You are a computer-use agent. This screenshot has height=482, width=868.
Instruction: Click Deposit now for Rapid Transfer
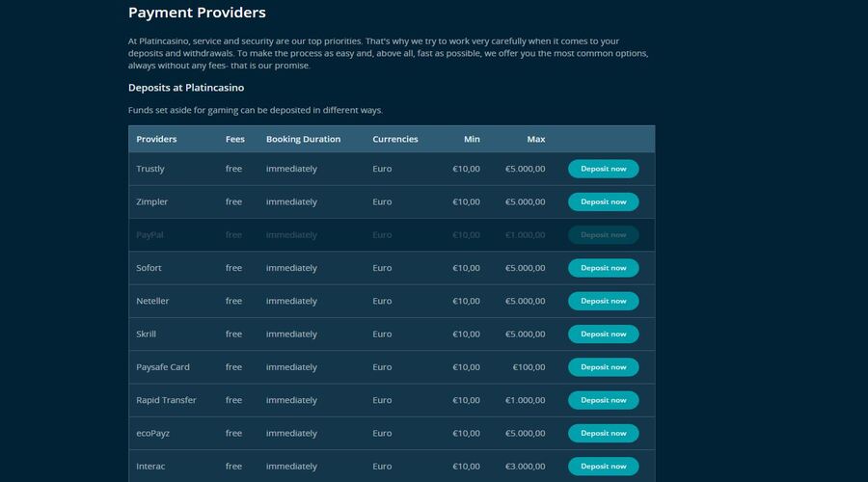pos(604,400)
